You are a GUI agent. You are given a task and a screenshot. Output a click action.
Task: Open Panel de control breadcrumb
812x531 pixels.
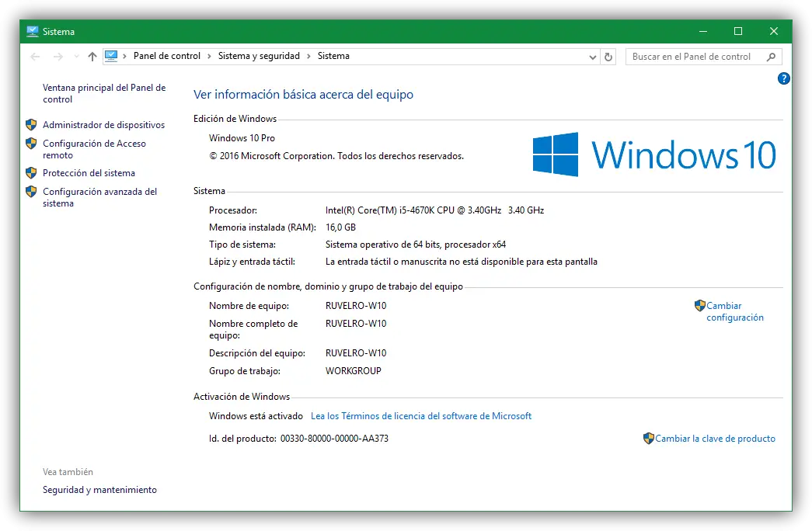coord(167,56)
